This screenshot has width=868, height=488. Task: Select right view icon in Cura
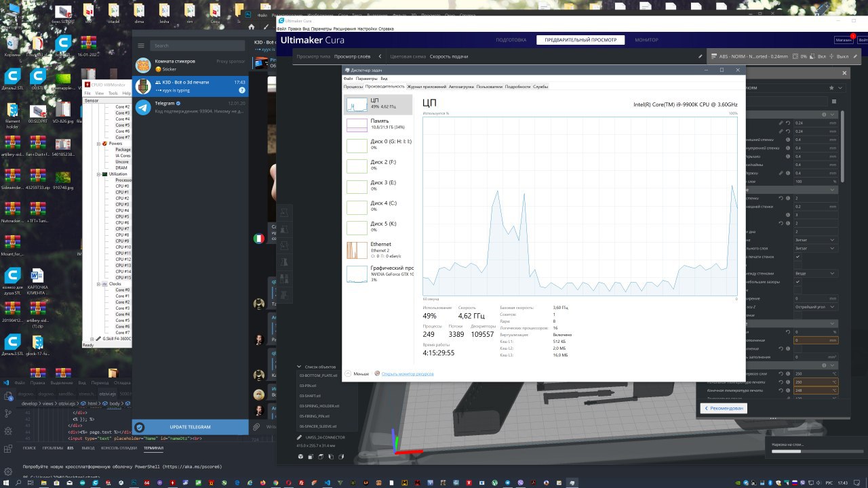click(x=340, y=457)
